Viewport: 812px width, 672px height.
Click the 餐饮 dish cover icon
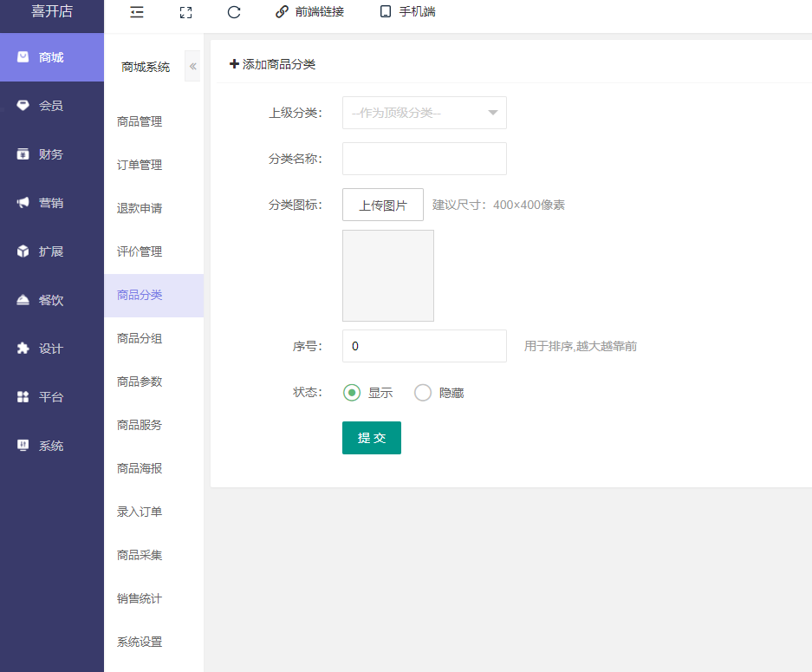point(23,300)
